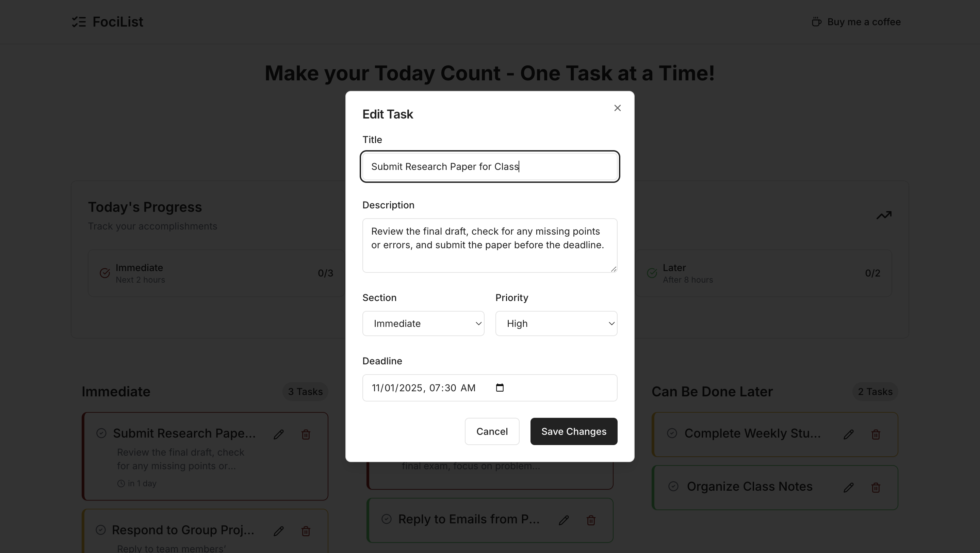Open the Priority dropdown showing High
The image size is (980, 553).
point(556,323)
